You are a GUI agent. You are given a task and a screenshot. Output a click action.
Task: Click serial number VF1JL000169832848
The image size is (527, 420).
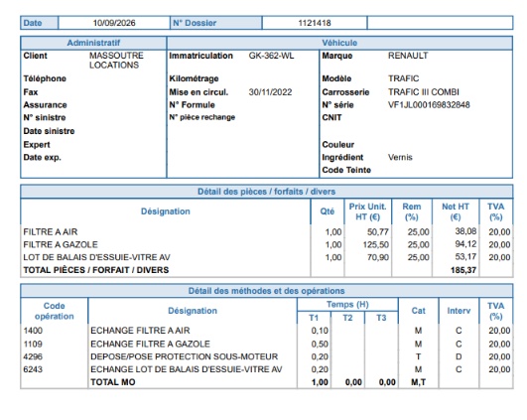429,105
